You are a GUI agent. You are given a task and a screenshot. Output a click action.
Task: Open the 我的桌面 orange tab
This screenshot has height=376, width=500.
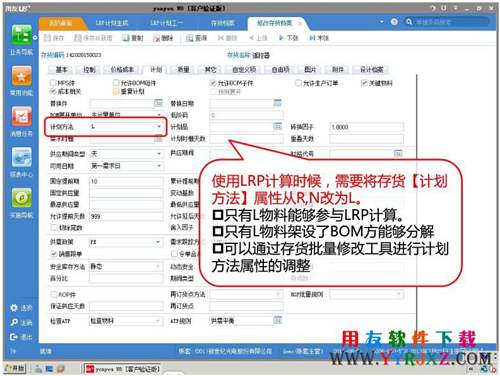[61, 23]
